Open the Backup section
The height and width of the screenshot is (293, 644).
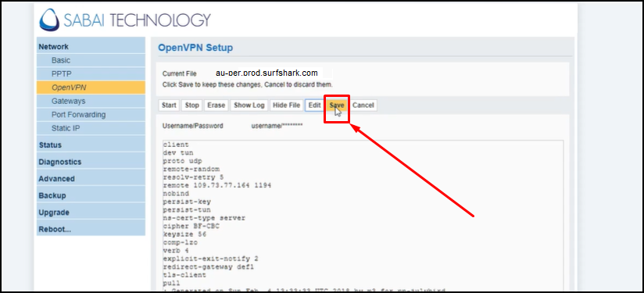91,195
